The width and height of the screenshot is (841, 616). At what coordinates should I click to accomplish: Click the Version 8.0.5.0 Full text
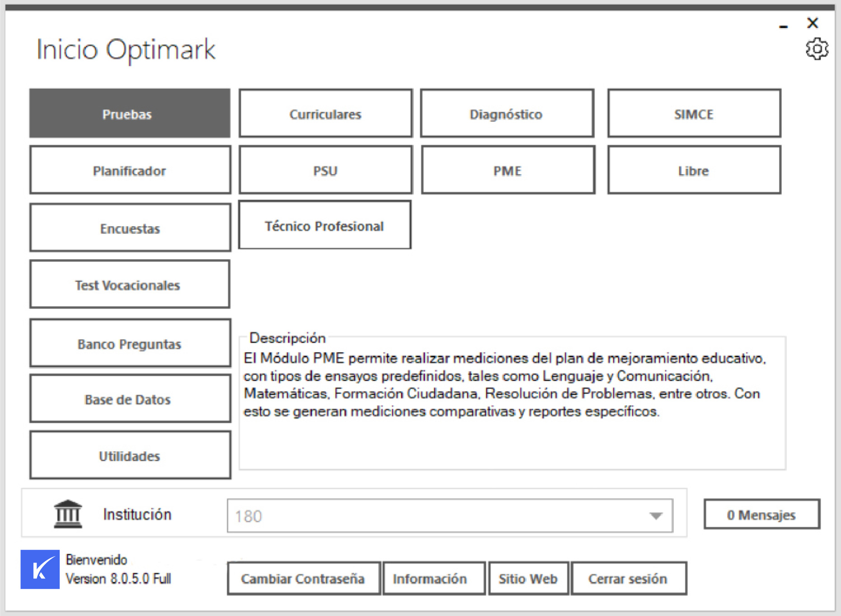coord(118,578)
